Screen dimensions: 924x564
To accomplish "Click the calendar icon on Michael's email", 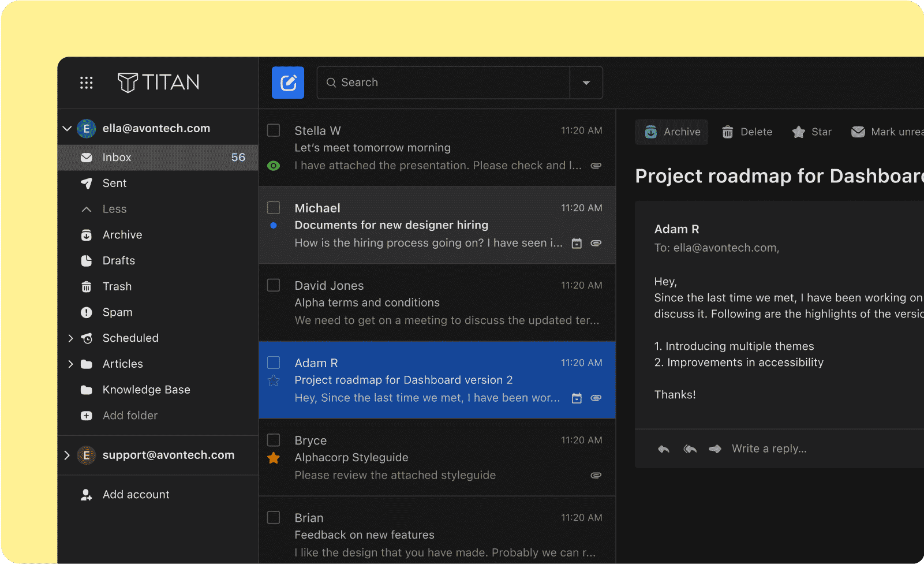I will coord(576,244).
